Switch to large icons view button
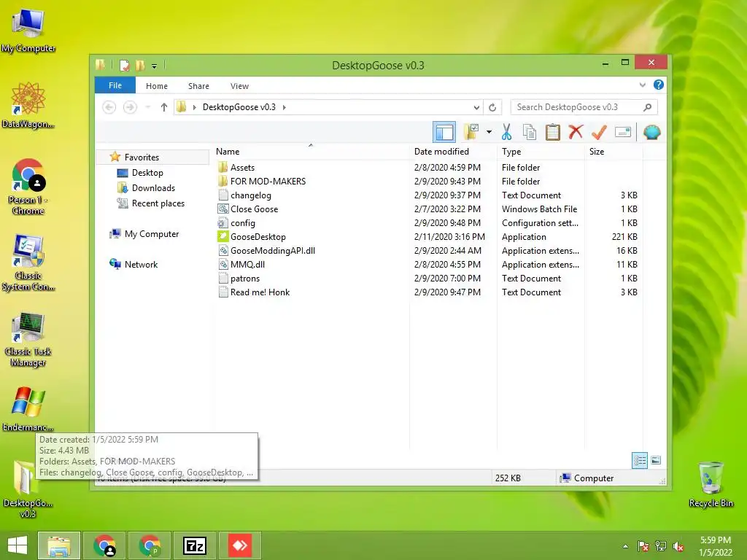This screenshot has width=747, height=560. coord(656,460)
